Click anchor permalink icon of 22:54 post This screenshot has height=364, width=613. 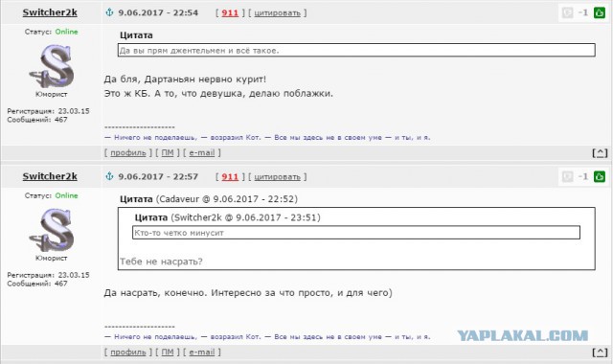109,12
